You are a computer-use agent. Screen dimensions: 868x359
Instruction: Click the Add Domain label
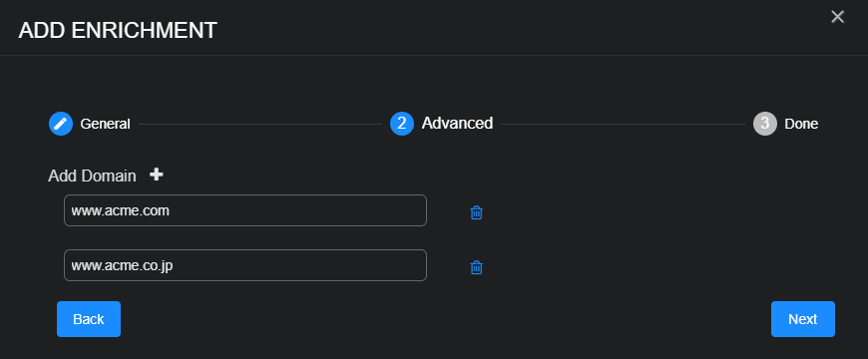92,176
